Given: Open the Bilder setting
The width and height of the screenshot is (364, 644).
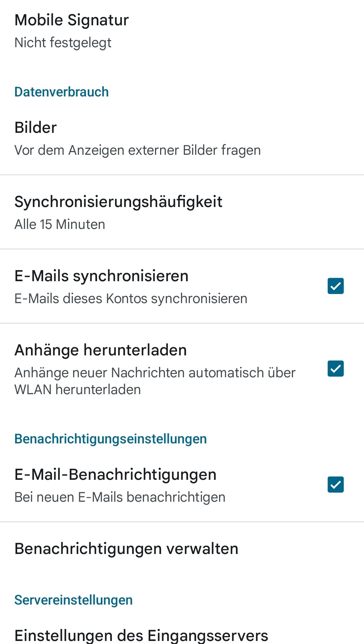Looking at the screenshot, I should [35, 127].
